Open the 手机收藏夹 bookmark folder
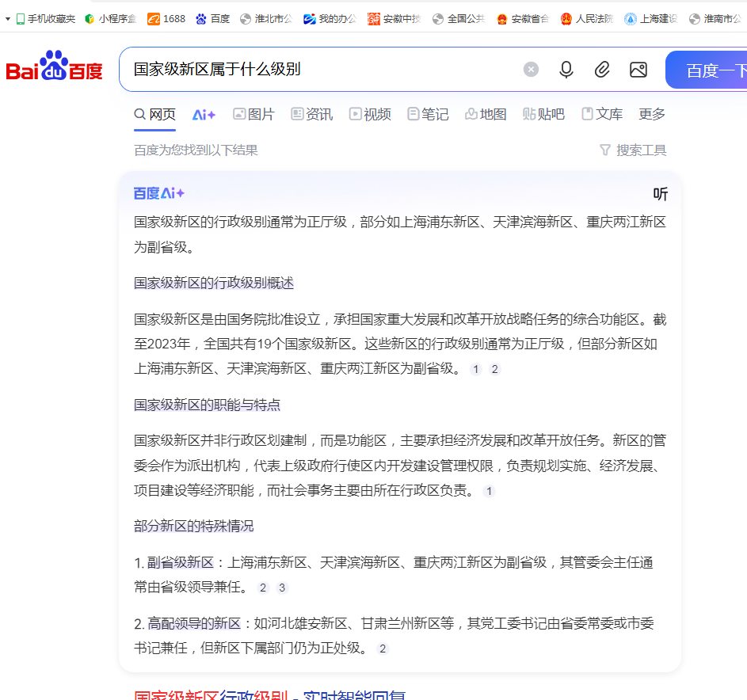The image size is (747, 700). tap(46, 18)
